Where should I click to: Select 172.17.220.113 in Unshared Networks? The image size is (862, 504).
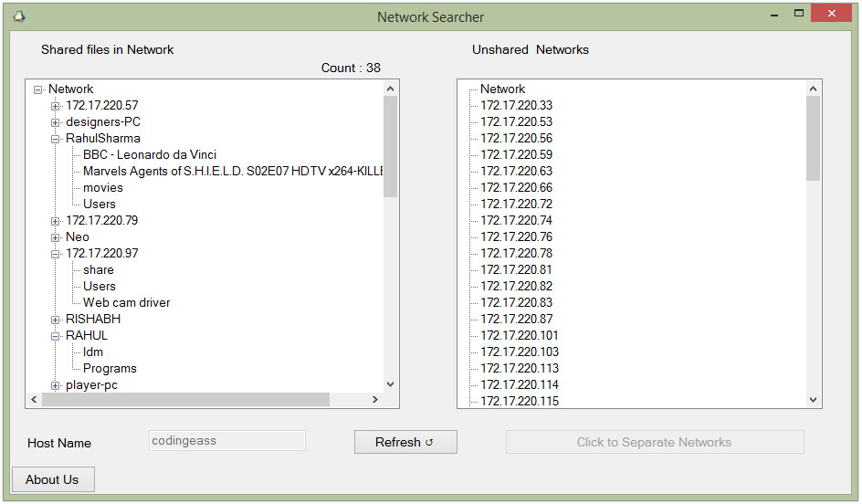[x=520, y=369]
